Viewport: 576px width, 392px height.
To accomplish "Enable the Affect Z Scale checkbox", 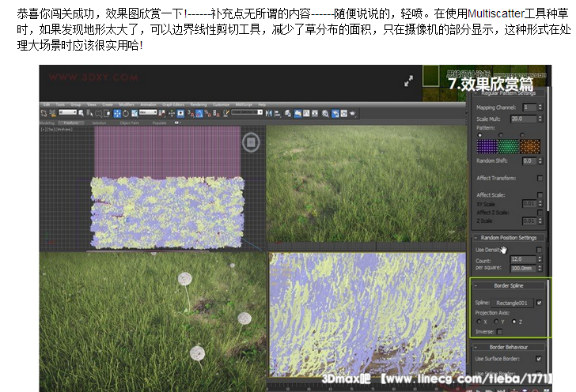I will [540, 212].
